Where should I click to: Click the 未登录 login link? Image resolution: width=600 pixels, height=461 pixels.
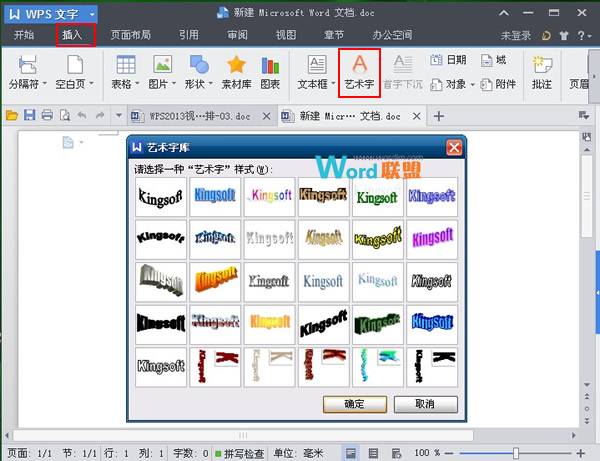pos(516,36)
